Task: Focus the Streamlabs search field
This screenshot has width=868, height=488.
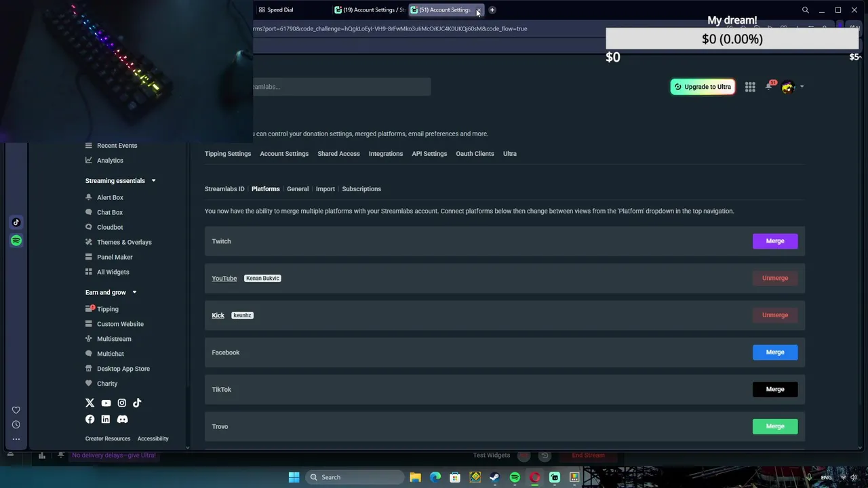Action: (x=342, y=87)
